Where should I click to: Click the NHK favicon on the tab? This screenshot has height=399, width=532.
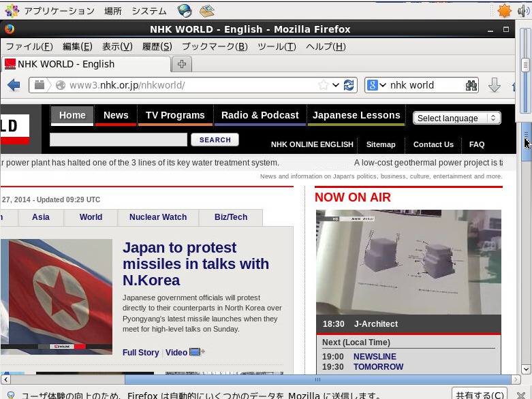[10, 64]
